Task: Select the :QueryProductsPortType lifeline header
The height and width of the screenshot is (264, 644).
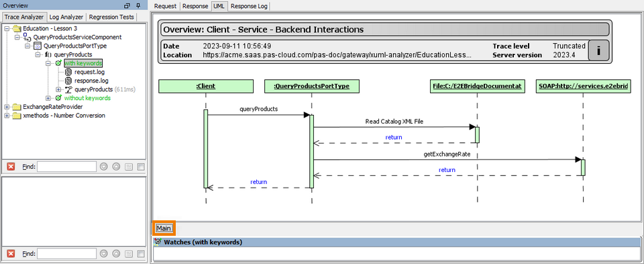Action: point(311,87)
